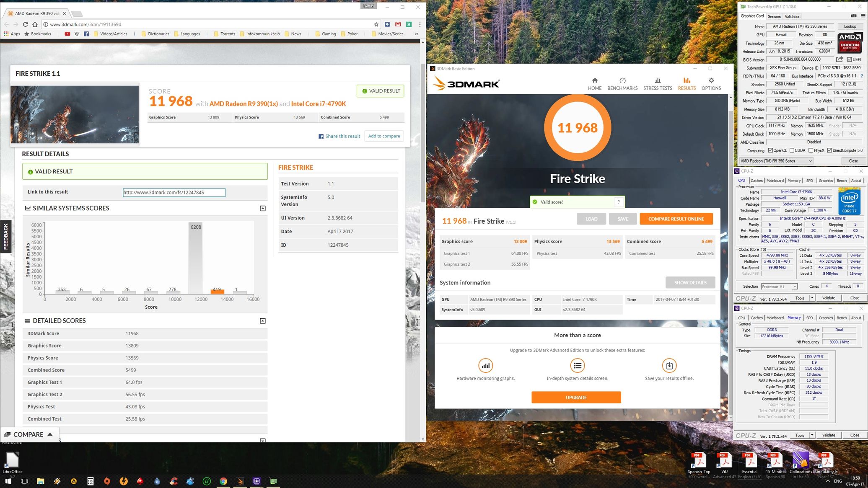Click the orange Upgrade button
The width and height of the screenshot is (868, 488).
(576, 397)
